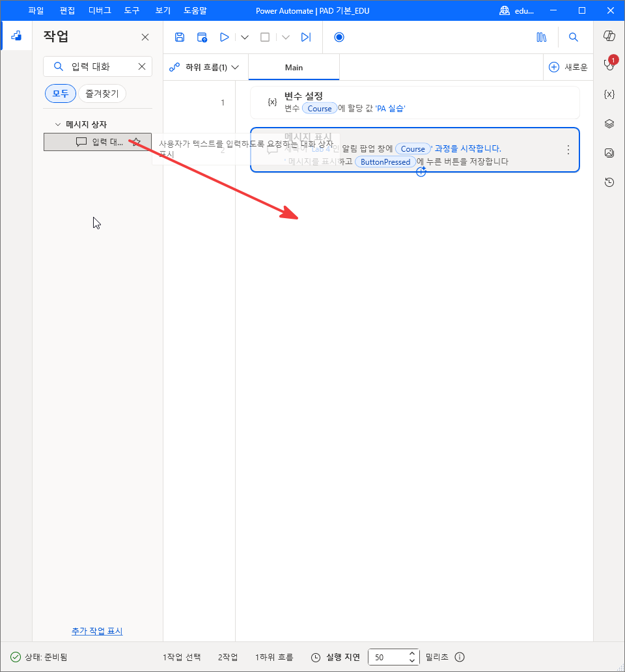Favorite the 입력 대화 action star

[x=136, y=142]
